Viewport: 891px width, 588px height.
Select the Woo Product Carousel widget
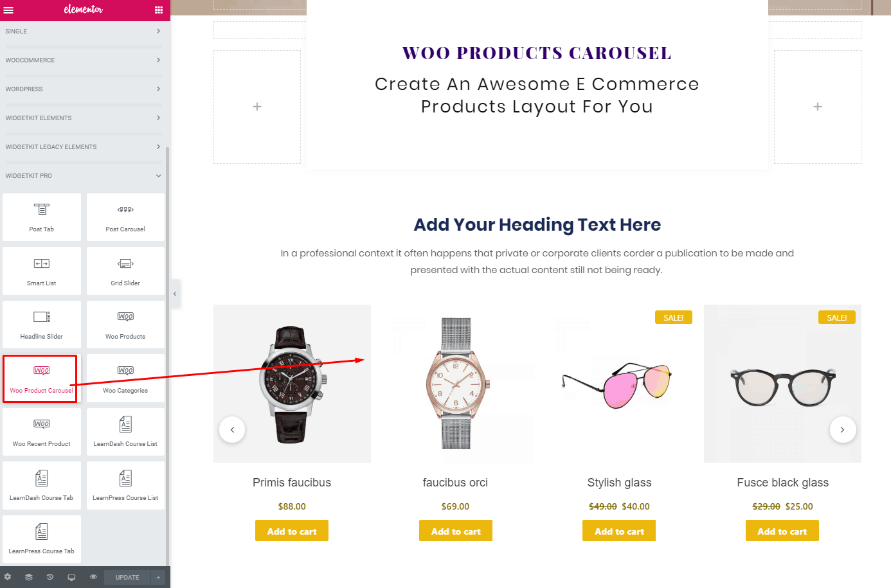40,378
